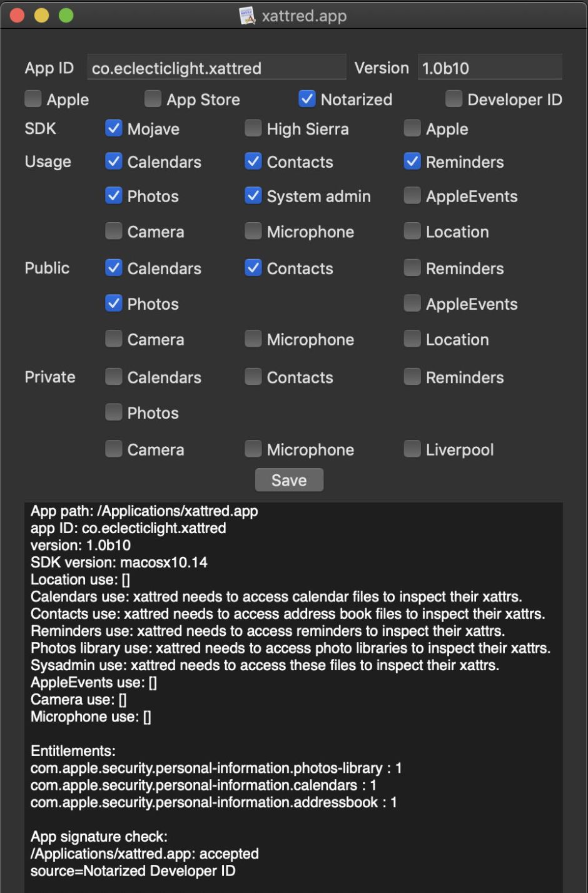Image resolution: width=588 pixels, height=893 pixels.
Task: Toggle Public Contacts checkbox
Action: click(253, 268)
